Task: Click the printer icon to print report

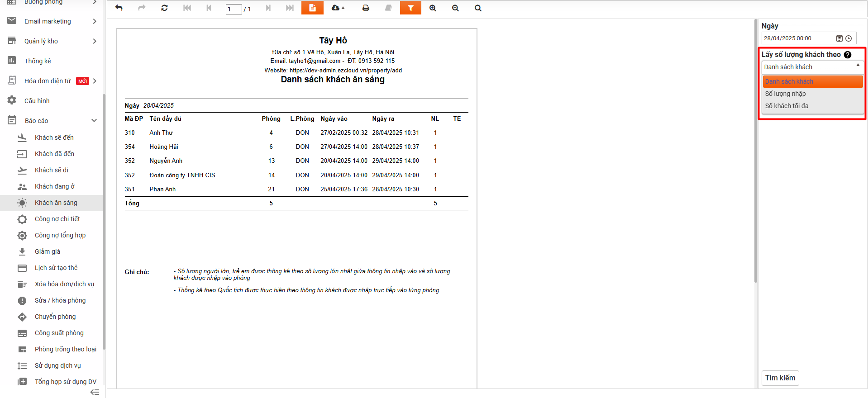Action: point(366,8)
